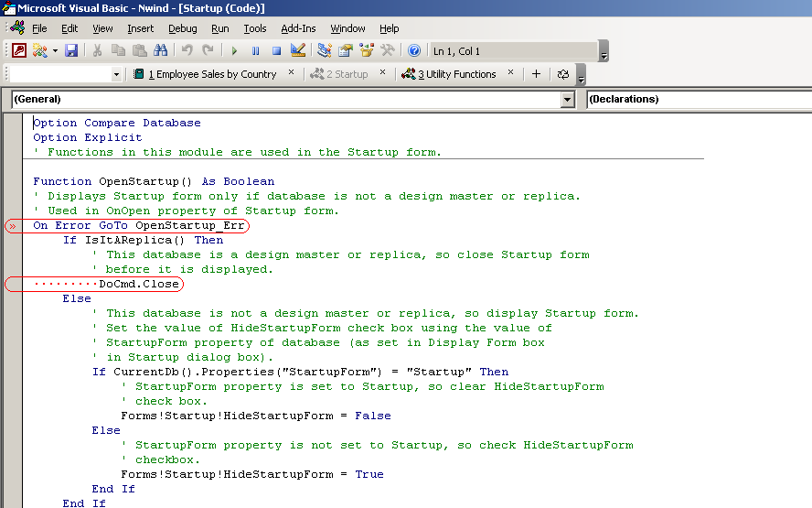The width and height of the screenshot is (812, 508).
Task: Click the On Error GoTo OpenStartup_Err line
Action: pyautogui.click(x=138, y=225)
